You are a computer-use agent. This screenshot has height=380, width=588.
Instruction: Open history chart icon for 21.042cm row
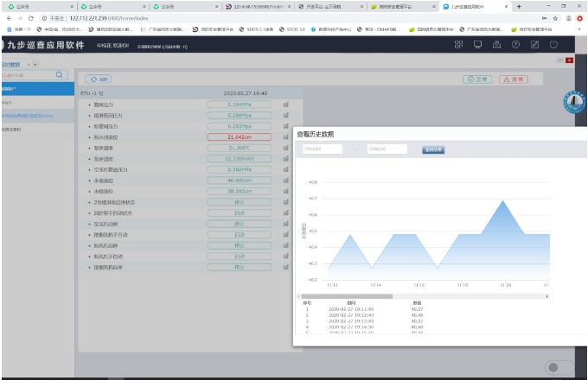point(285,136)
